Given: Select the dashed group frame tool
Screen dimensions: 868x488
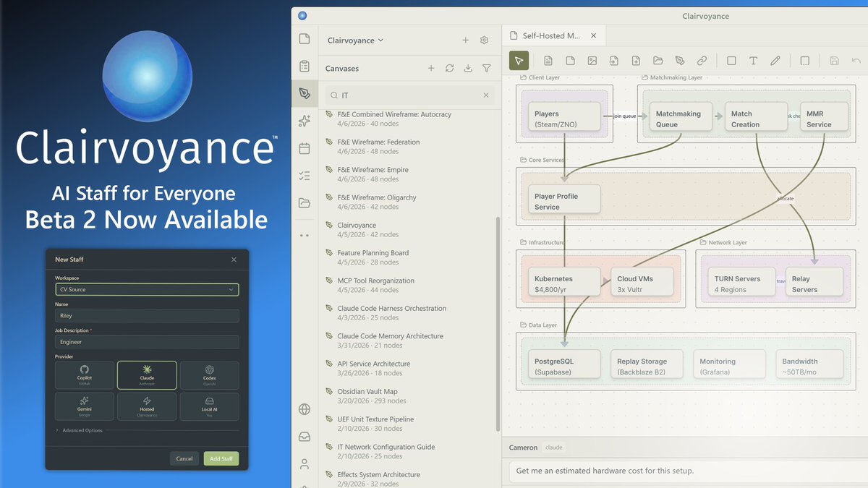Looking at the screenshot, I should point(805,61).
